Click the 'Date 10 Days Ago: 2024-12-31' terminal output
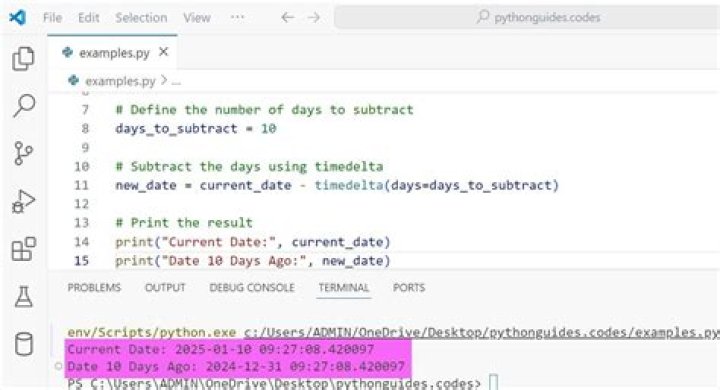Screen dimensions: 720x390 coord(236,367)
